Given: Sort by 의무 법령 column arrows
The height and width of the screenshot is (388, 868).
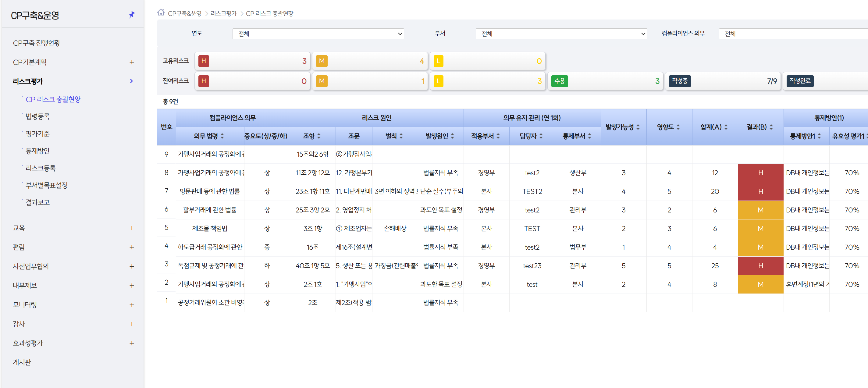Looking at the screenshot, I should pyautogui.click(x=222, y=136).
